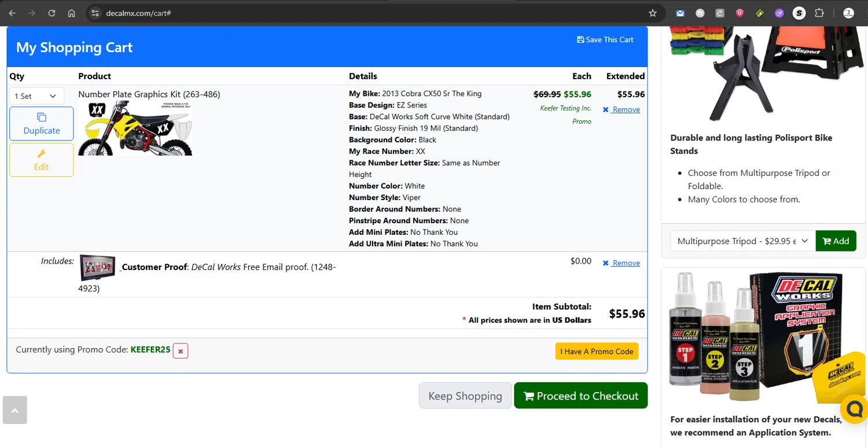
Task: Click the Edit wrench button
Action: click(42, 160)
